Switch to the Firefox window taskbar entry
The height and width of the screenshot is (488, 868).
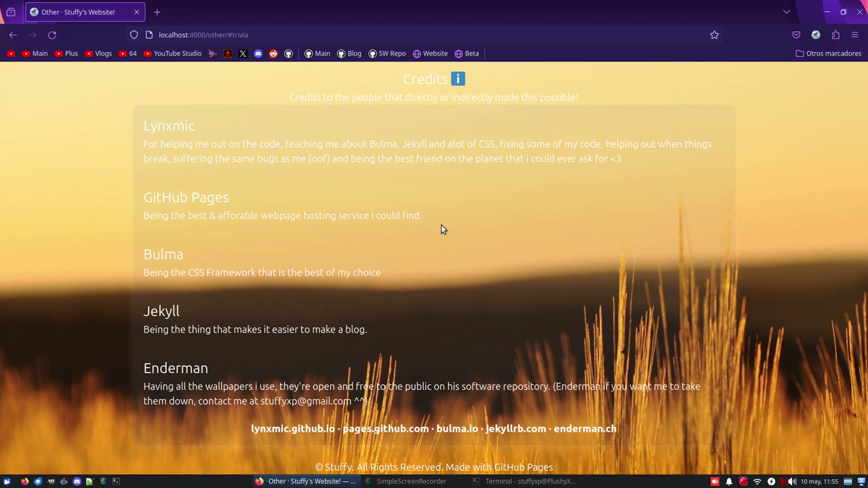pyautogui.click(x=305, y=481)
